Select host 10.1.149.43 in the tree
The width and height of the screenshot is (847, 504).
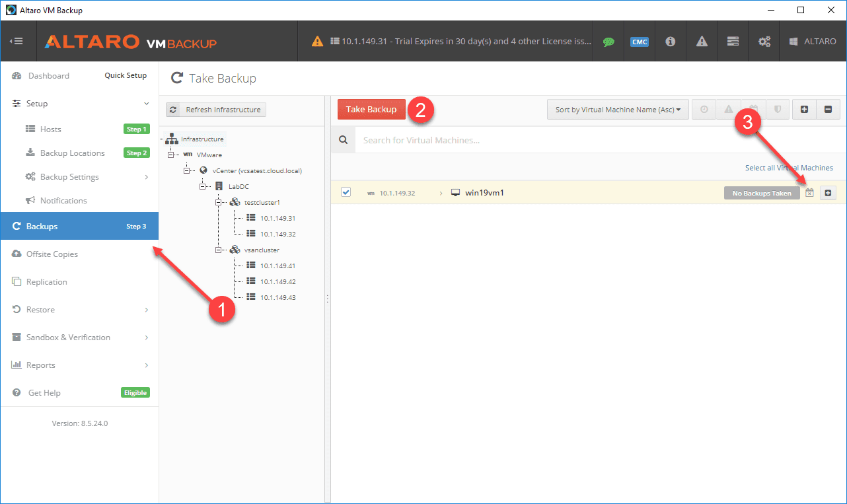tap(277, 297)
